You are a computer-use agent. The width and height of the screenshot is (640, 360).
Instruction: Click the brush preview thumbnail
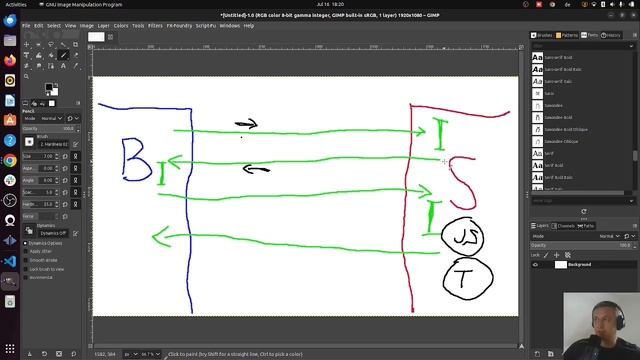coord(29,142)
